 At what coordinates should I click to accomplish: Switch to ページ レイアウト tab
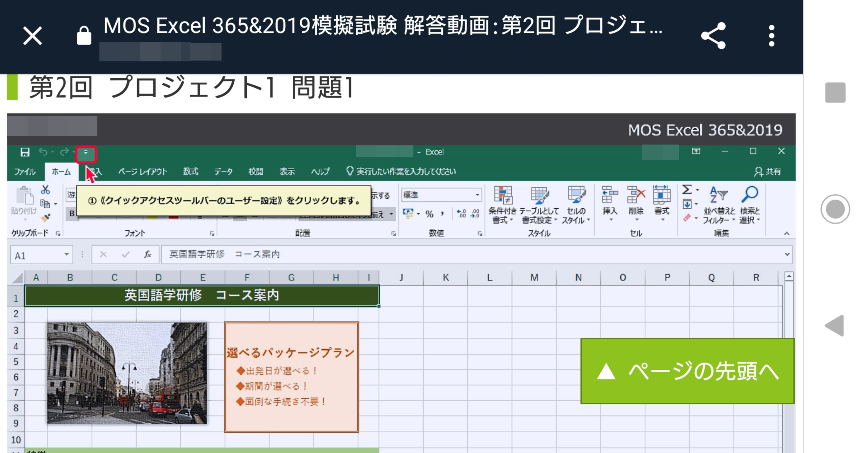coord(142,172)
